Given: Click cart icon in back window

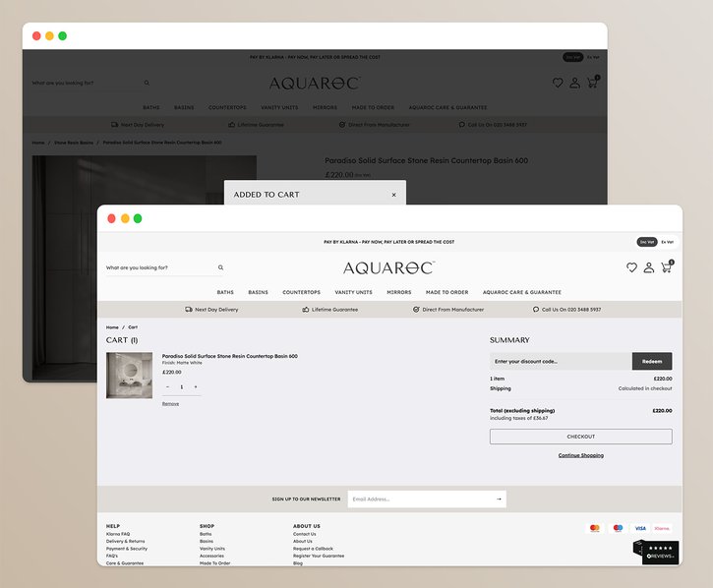Looking at the screenshot, I should 592,83.
